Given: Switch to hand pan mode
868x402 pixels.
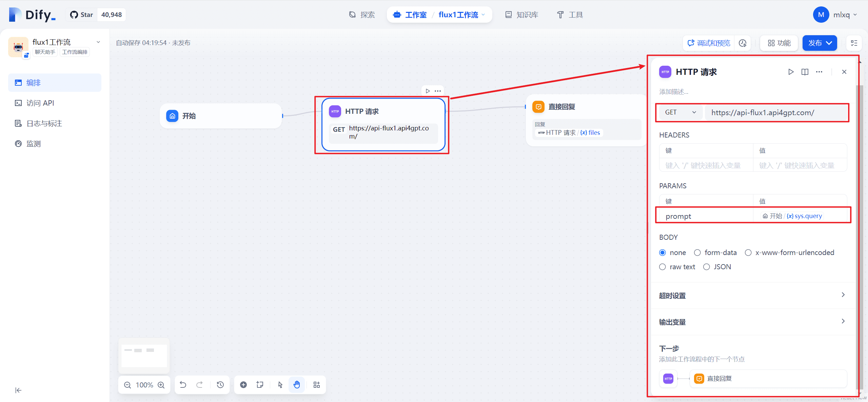Looking at the screenshot, I should [x=297, y=385].
